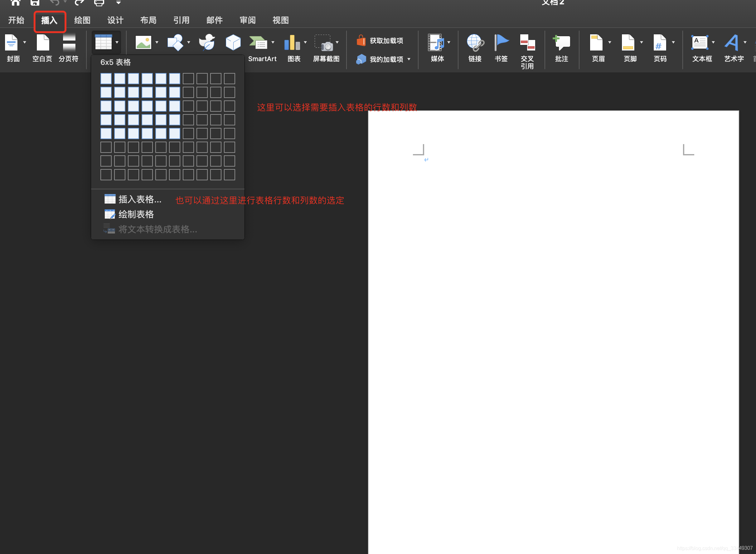Click the Cover Page (封面) icon
Viewport: 756px width, 554px height.
tap(12, 43)
